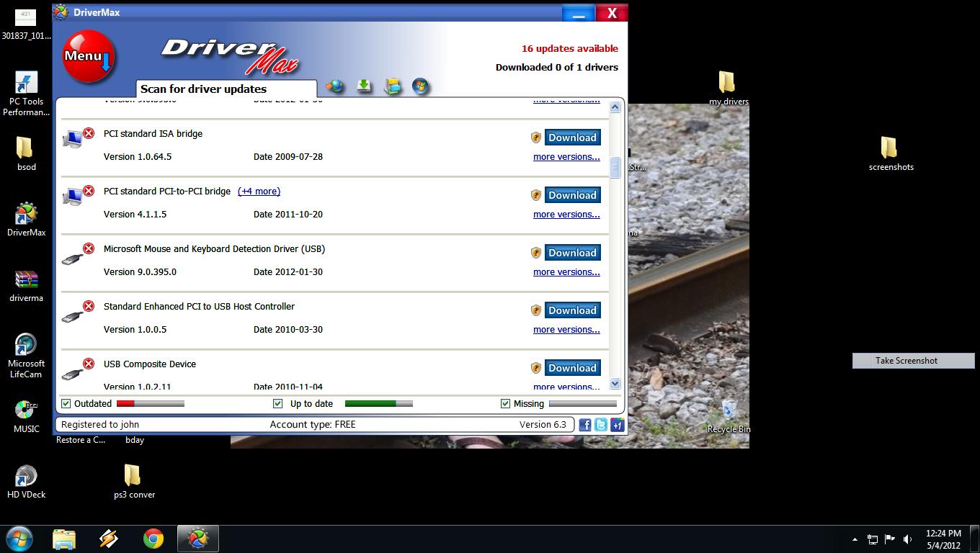Open the red DriverMax Menu button

[x=88, y=57]
